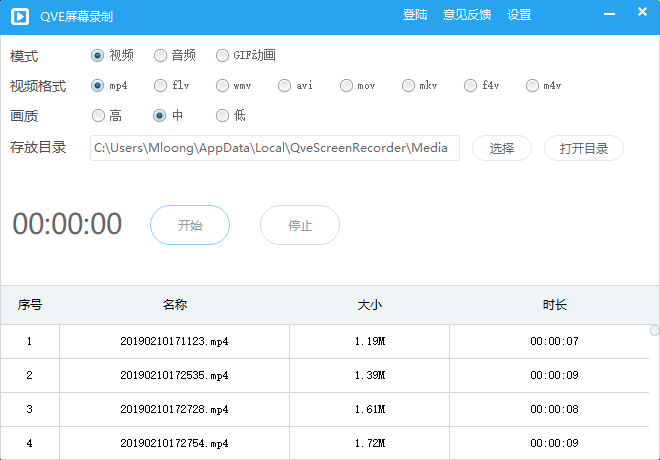Choose flv video format
Screen dimensions: 660x460
point(161,86)
